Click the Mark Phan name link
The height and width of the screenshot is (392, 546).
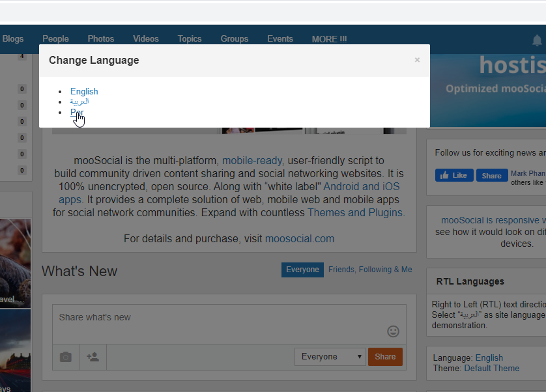(x=528, y=173)
